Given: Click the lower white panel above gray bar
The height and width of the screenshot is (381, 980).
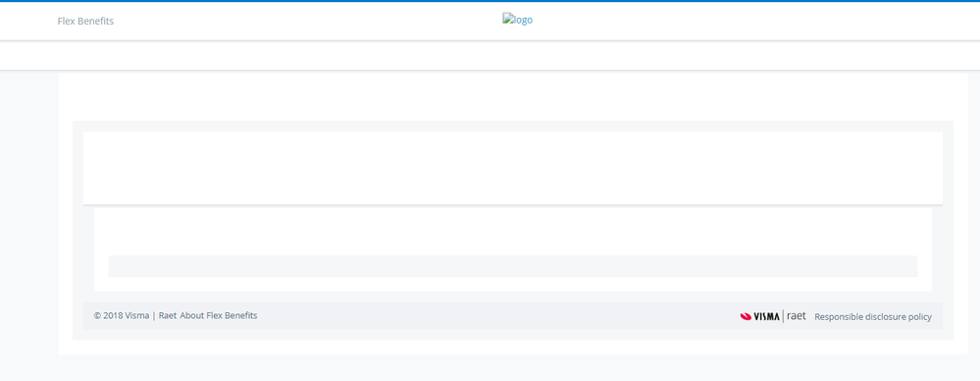Looking at the screenshot, I should coord(512,232).
